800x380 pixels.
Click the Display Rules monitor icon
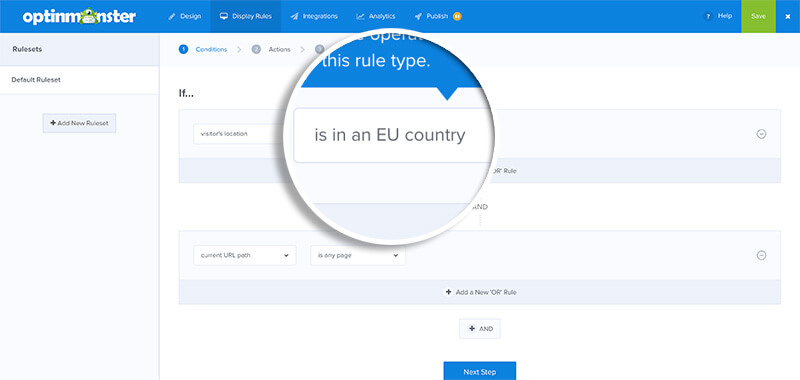tap(223, 16)
